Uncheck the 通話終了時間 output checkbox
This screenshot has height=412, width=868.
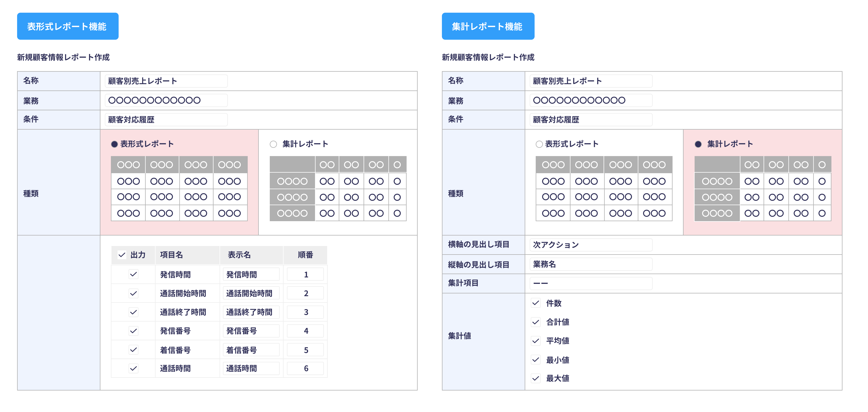pyautogui.click(x=134, y=312)
